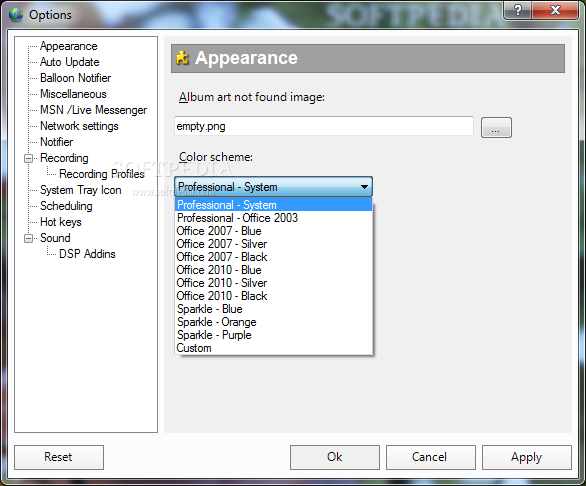Click the Options window globe icon
The height and width of the screenshot is (486, 586).
click(x=16, y=15)
